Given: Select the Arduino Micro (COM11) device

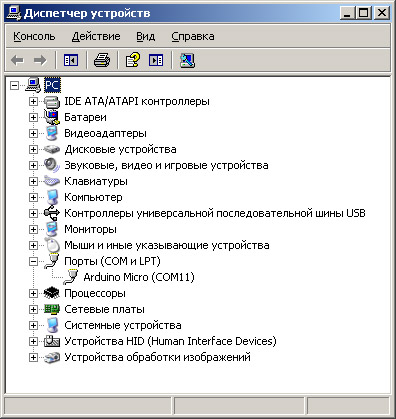Looking at the screenshot, I should (x=139, y=277).
